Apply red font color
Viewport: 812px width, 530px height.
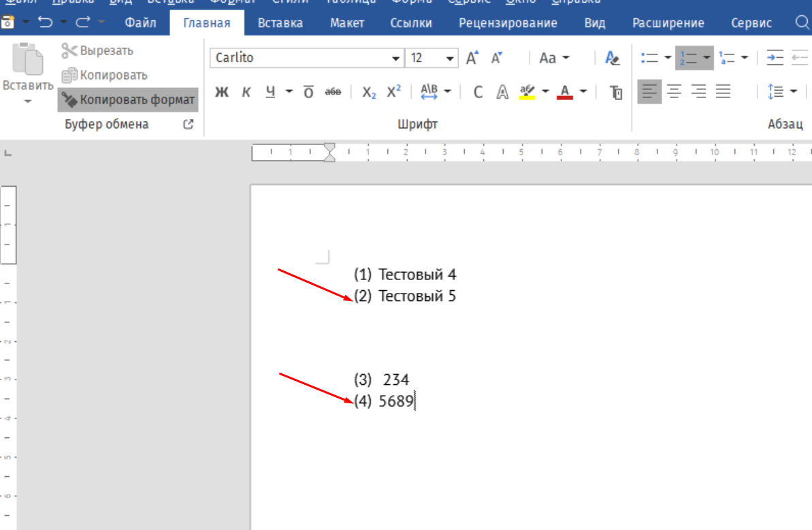point(565,92)
